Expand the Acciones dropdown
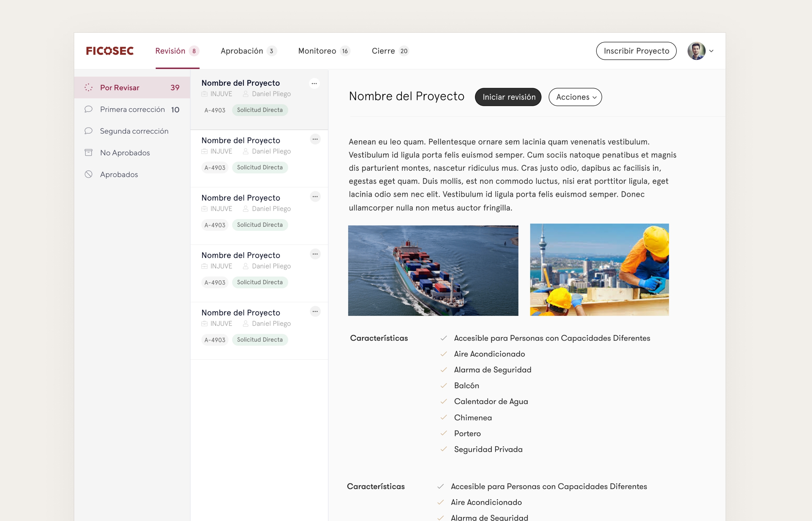 pyautogui.click(x=575, y=97)
